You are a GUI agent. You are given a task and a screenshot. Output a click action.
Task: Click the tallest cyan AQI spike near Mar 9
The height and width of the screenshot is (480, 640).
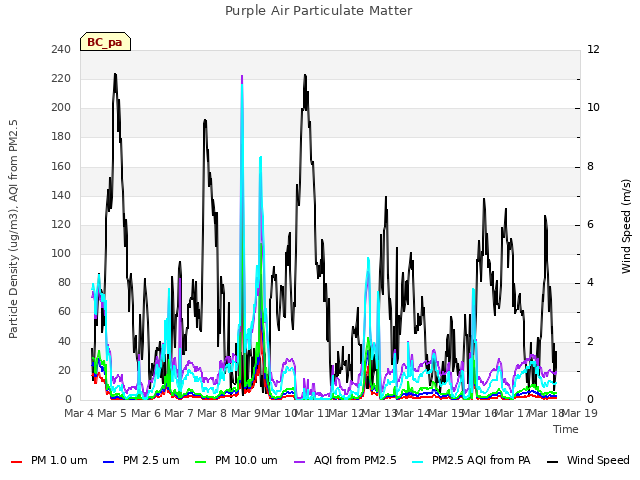pos(242,86)
